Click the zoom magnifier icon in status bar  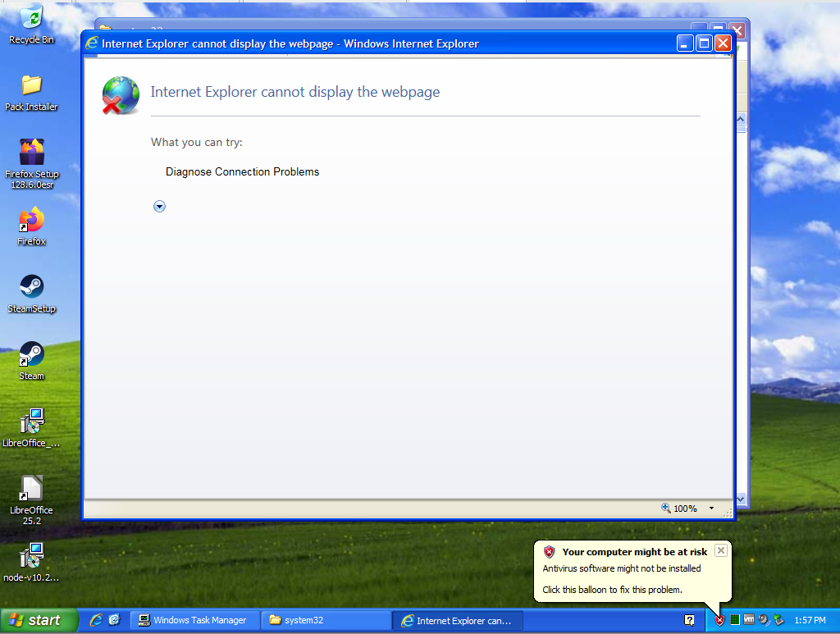(x=666, y=508)
